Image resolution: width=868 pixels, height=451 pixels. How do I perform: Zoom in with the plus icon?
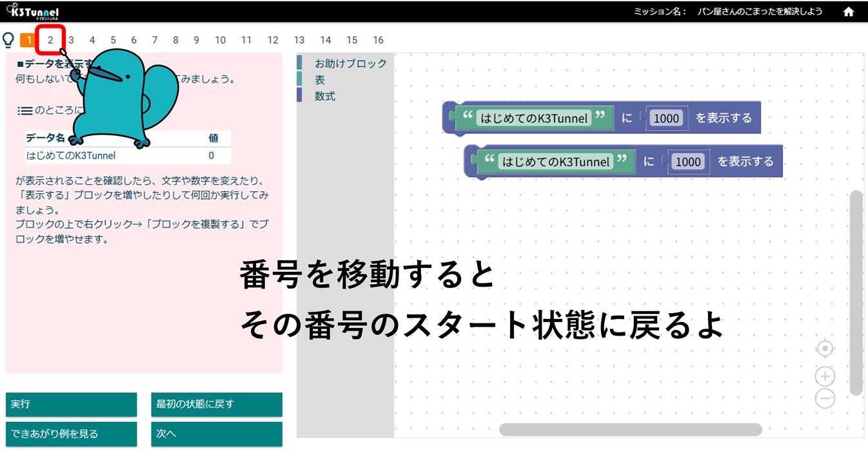825,376
